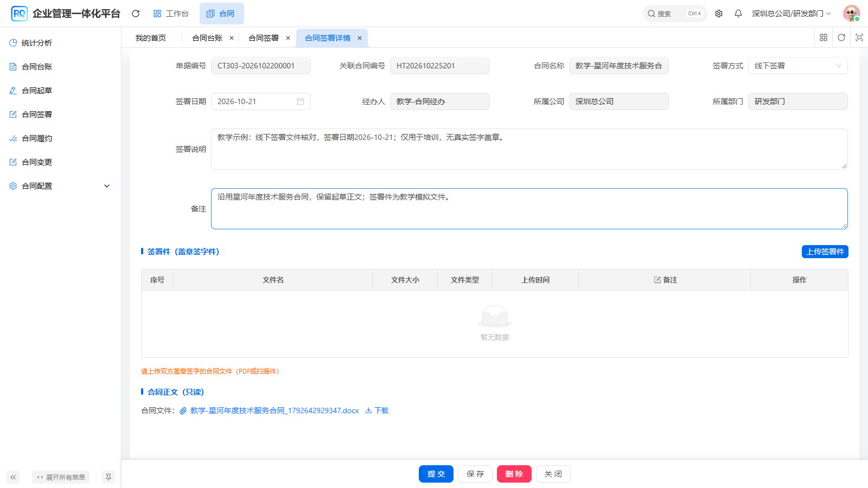The width and height of the screenshot is (868, 488).
Task: Switch to the 我的首页 tab
Action: [x=151, y=38]
